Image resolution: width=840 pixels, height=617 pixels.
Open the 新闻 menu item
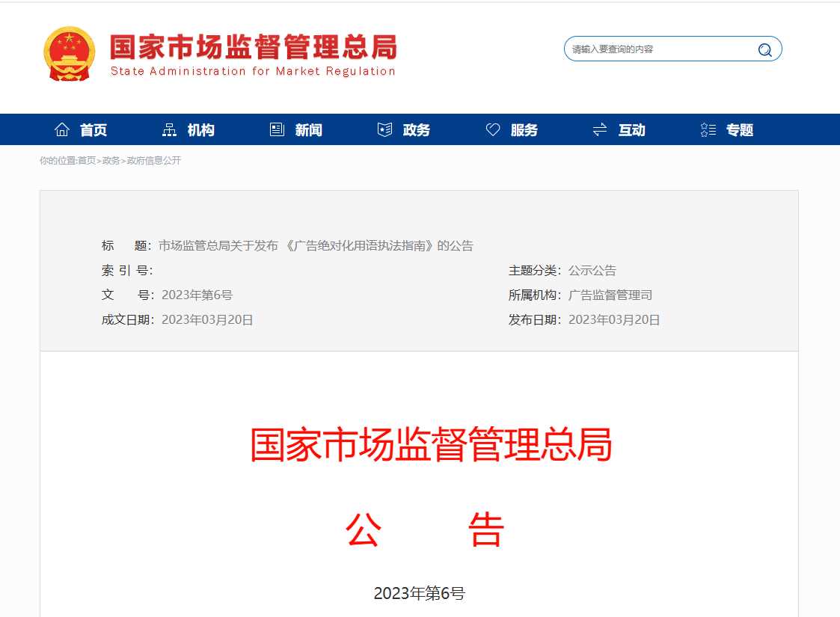(309, 130)
